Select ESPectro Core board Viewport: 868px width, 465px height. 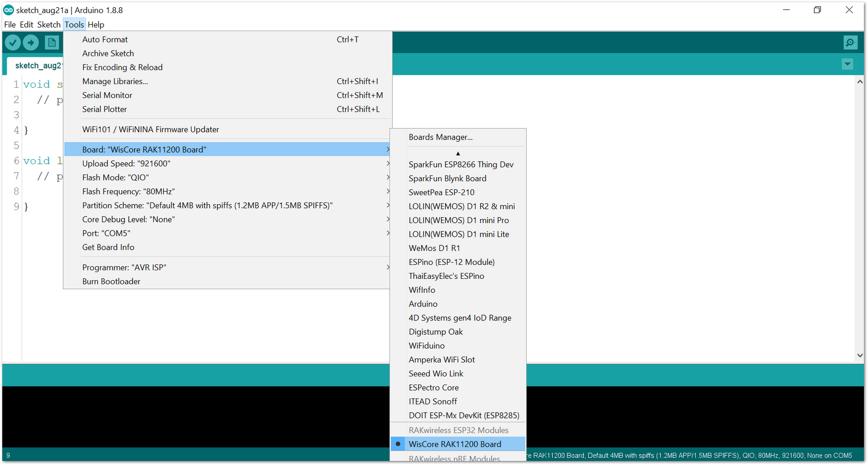point(458,388)
